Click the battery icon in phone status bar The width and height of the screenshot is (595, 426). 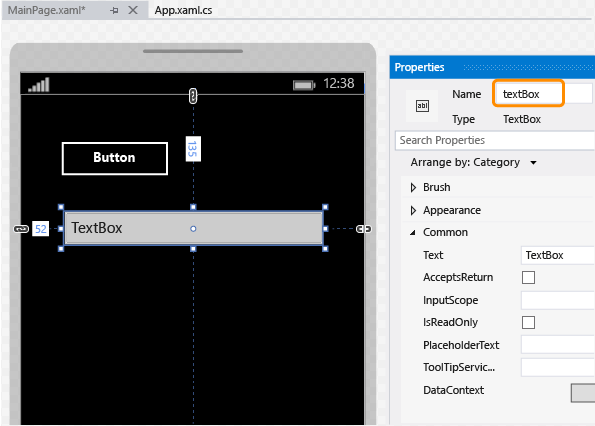pos(304,85)
